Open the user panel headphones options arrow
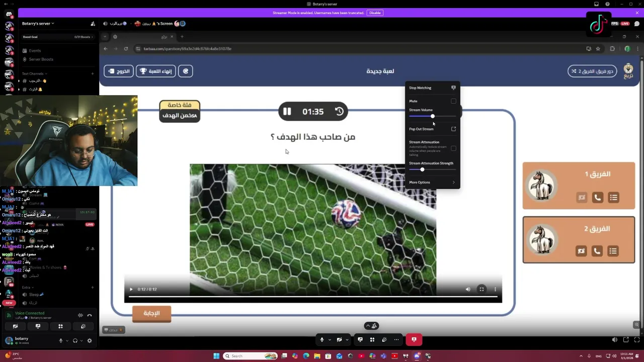The height and width of the screenshot is (362, 644). tap(81, 340)
